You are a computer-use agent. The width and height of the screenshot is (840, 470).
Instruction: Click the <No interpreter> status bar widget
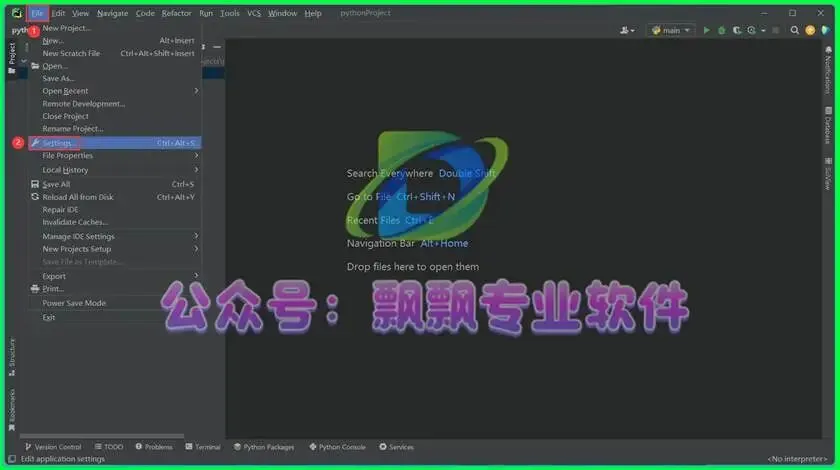(x=797, y=459)
